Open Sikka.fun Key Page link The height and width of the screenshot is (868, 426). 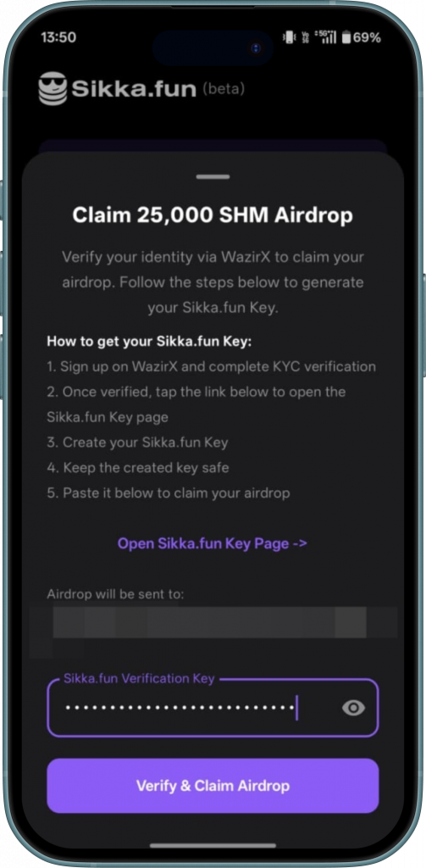(213, 543)
